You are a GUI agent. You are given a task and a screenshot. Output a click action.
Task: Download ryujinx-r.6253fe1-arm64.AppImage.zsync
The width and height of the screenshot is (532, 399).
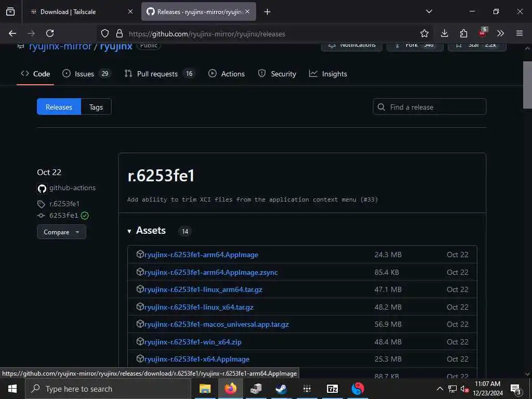(211, 272)
